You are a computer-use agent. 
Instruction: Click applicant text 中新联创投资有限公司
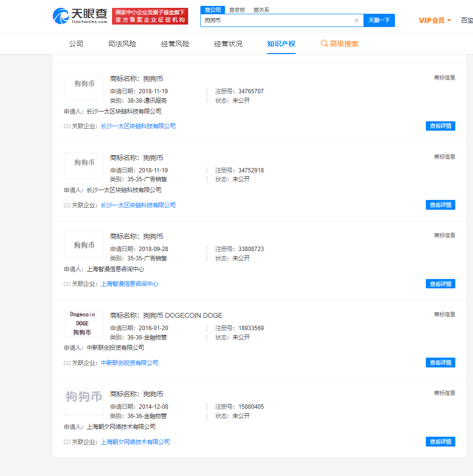pyautogui.click(x=115, y=348)
